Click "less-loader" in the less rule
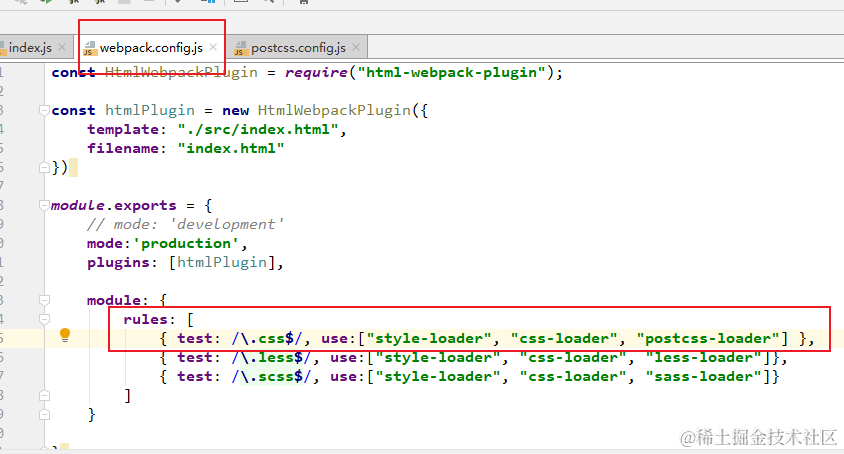 click(x=704, y=358)
